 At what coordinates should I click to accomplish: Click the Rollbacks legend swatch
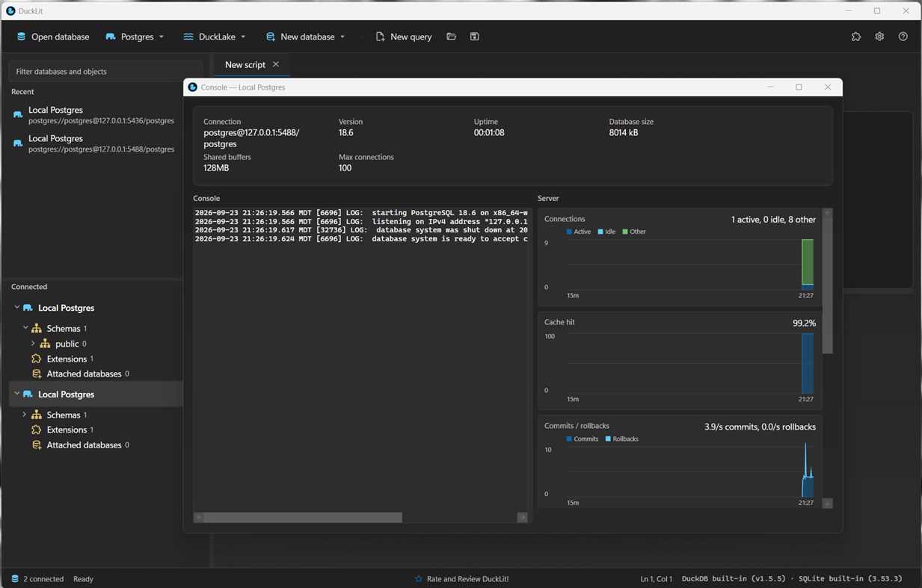[x=608, y=439]
